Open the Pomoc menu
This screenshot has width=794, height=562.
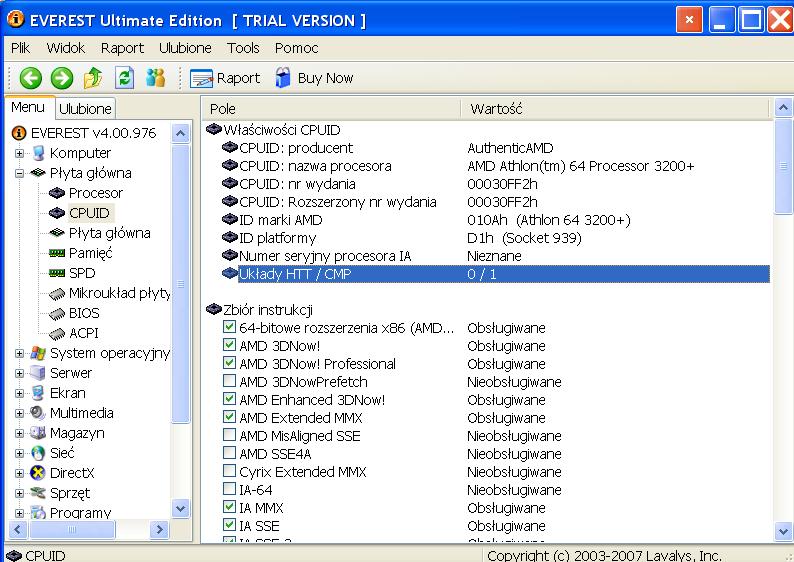click(x=296, y=48)
